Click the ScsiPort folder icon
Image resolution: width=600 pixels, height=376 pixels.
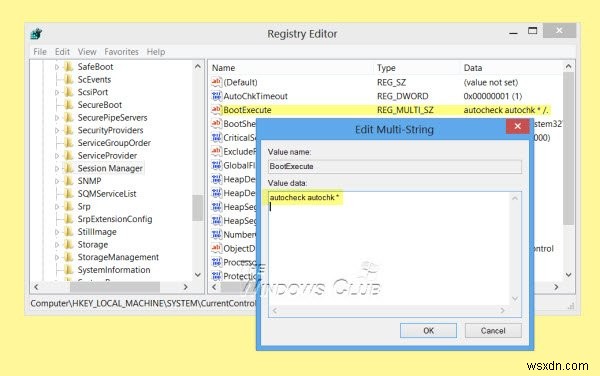pos(69,92)
